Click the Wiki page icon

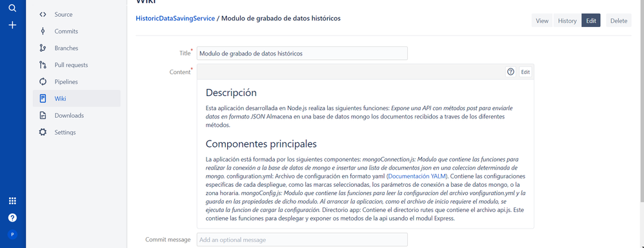point(43,99)
